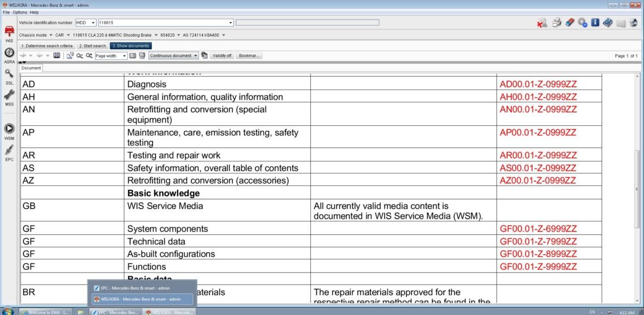
Task: Open the File menu
Action: (x=6, y=12)
